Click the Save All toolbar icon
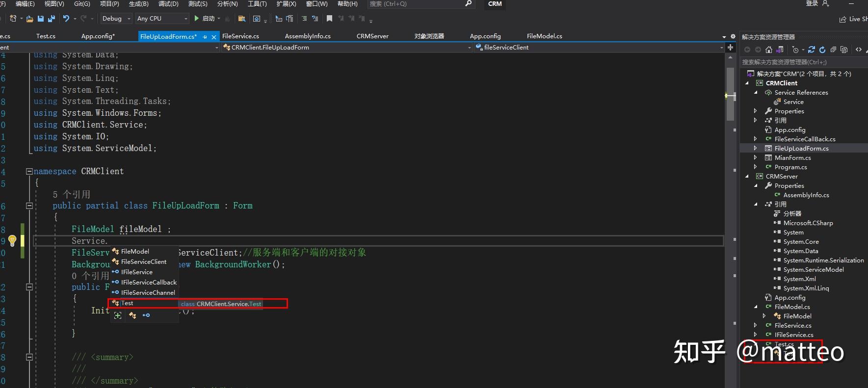This screenshot has width=868, height=388. (52, 18)
